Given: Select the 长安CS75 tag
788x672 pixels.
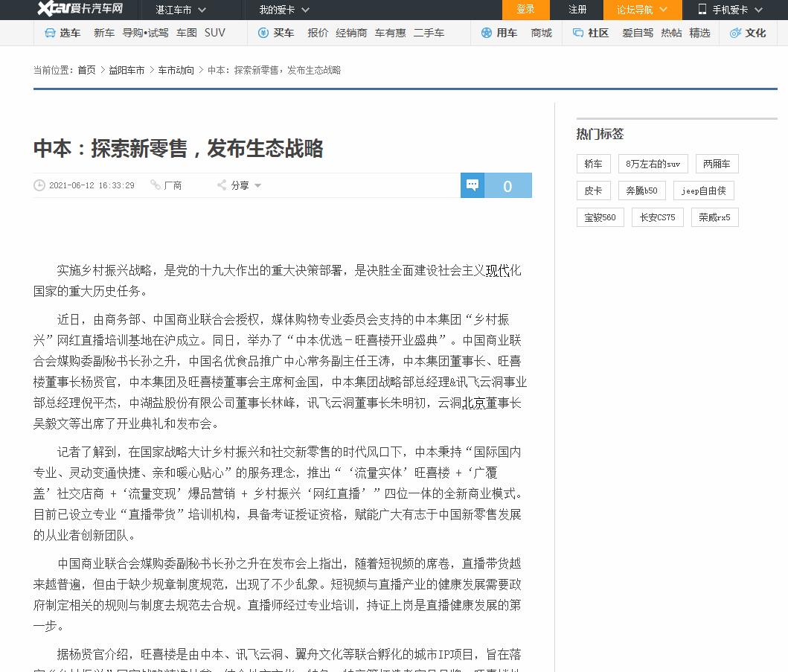Looking at the screenshot, I should (657, 217).
